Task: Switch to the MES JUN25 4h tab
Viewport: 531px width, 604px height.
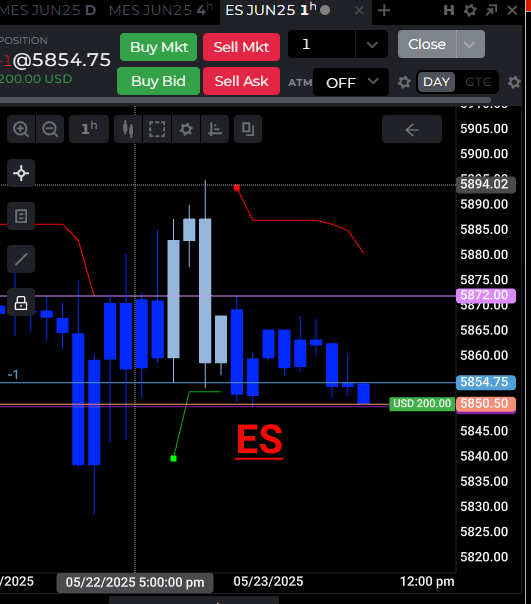Action: pyautogui.click(x=161, y=10)
